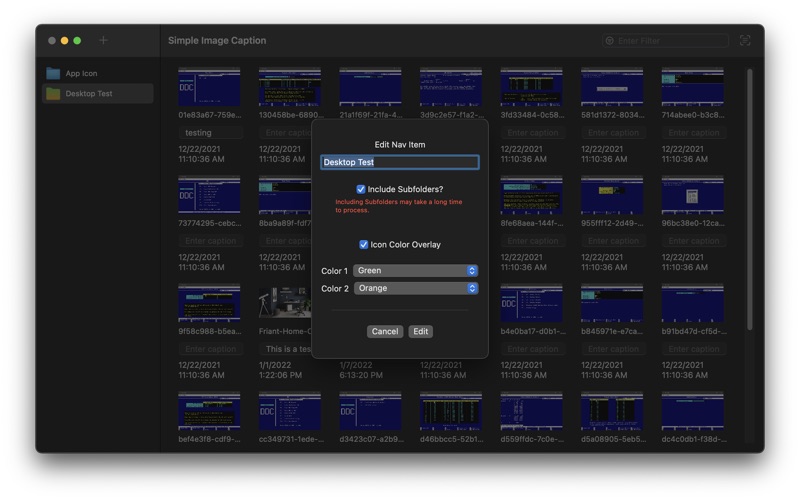Click the caption field containing 'testing'

(209, 132)
